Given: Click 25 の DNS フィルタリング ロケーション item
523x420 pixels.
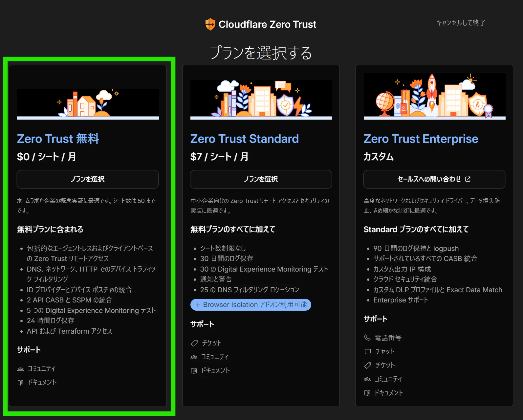Looking at the screenshot, I should click(250, 290).
